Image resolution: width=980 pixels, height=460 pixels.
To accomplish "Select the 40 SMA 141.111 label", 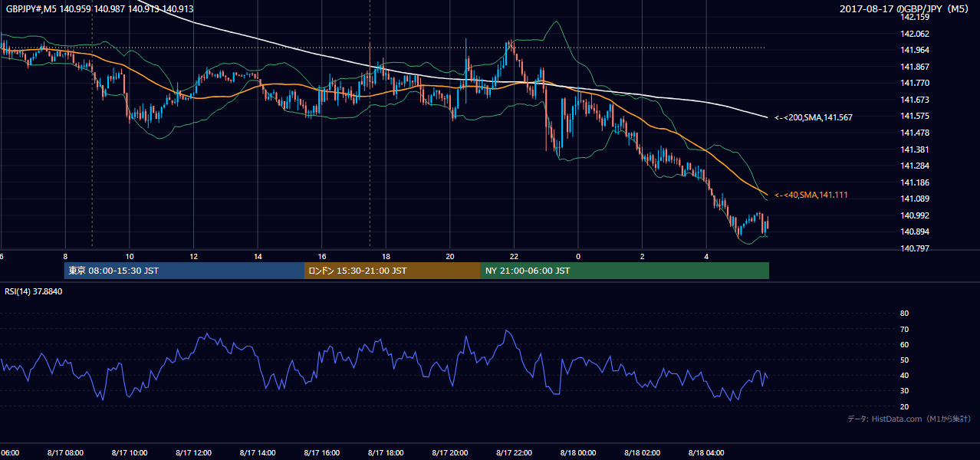I will click(811, 195).
